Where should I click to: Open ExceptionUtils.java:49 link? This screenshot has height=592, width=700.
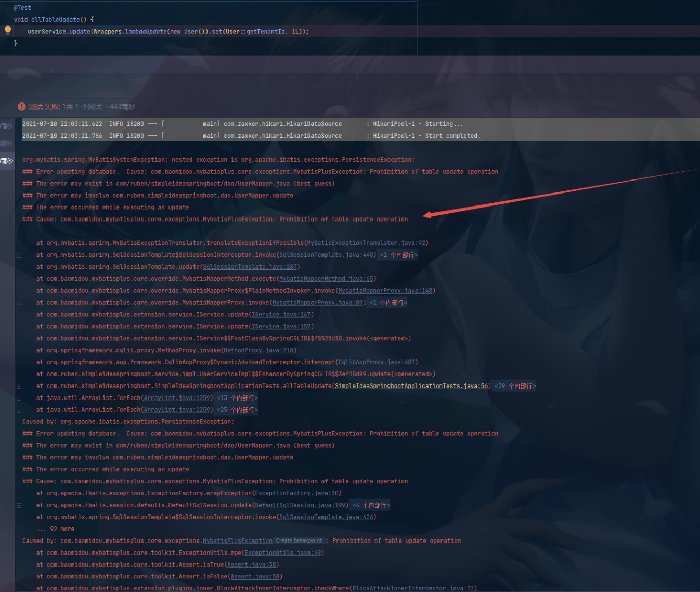tap(283, 553)
